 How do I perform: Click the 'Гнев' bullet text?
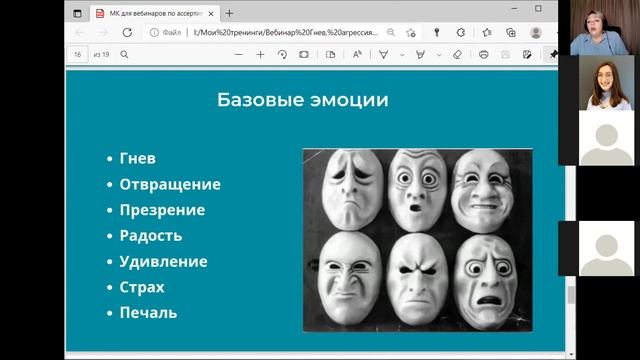(138, 158)
